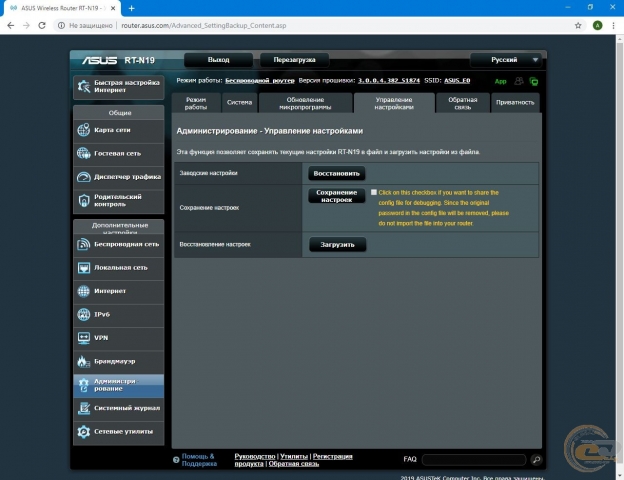Click the firmware version 3.0.0.4.382_51874 link
Viewport: 624px width, 480px height.
coord(389,80)
